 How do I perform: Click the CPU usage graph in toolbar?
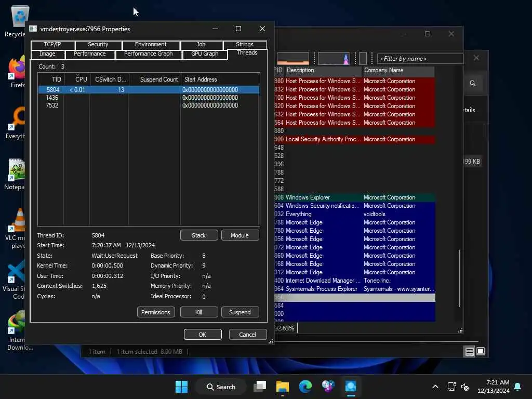[x=293, y=59]
